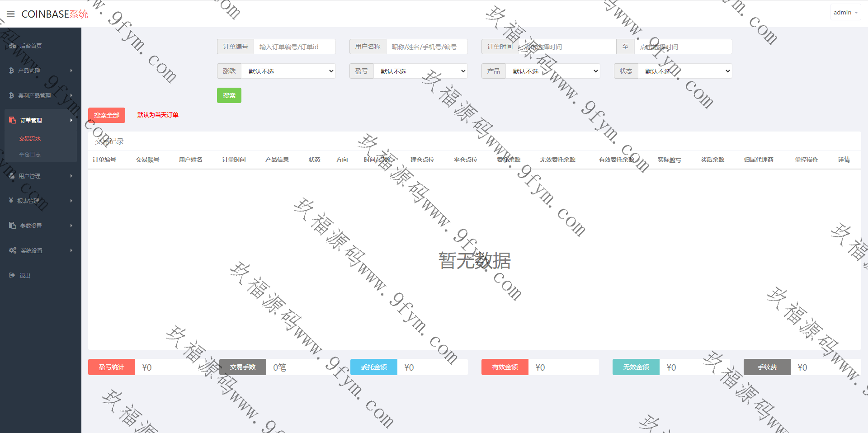The height and width of the screenshot is (433, 868).
Task: Click the hamburger menu icon beside COINBASE
Action: [11, 14]
